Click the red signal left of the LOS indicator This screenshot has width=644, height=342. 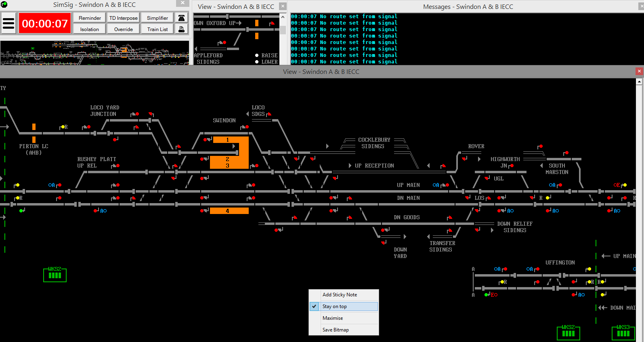[468, 197]
